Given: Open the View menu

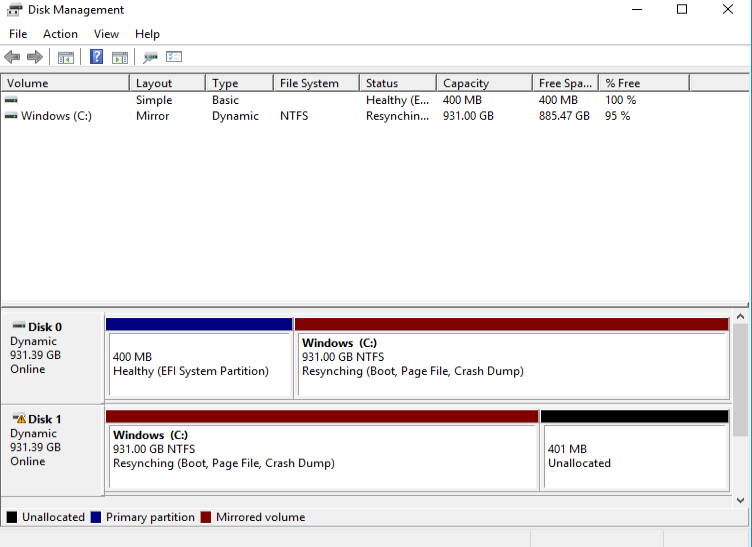Looking at the screenshot, I should click(x=106, y=34).
